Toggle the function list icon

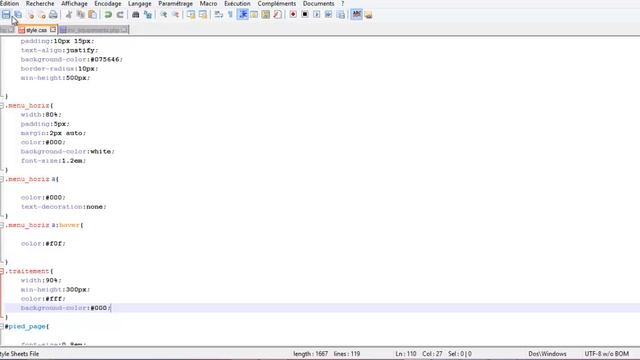pos(278,15)
